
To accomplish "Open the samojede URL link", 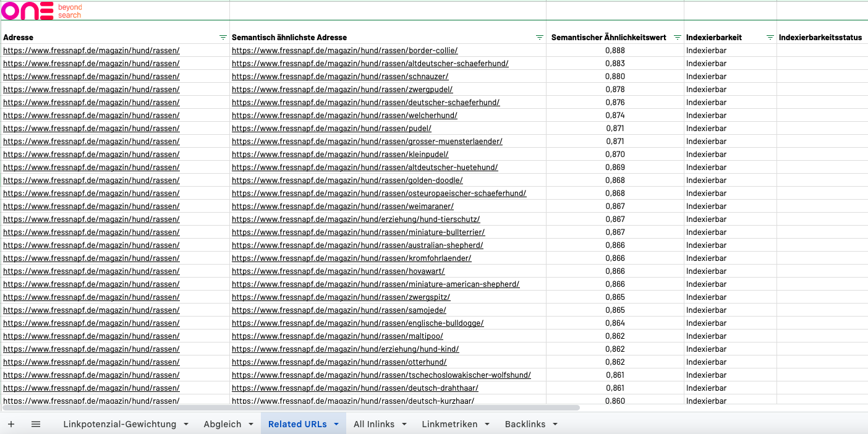I will pos(339,310).
